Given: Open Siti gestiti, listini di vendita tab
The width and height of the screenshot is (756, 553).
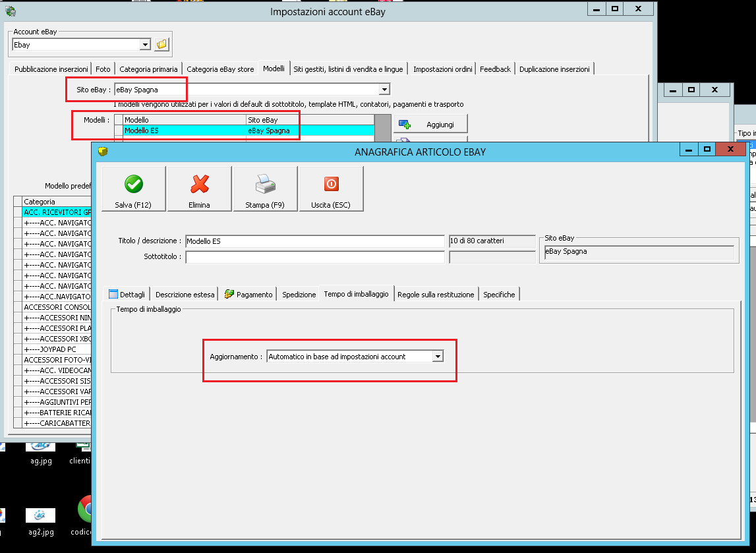Looking at the screenshot, I should (x=348, y=69).
